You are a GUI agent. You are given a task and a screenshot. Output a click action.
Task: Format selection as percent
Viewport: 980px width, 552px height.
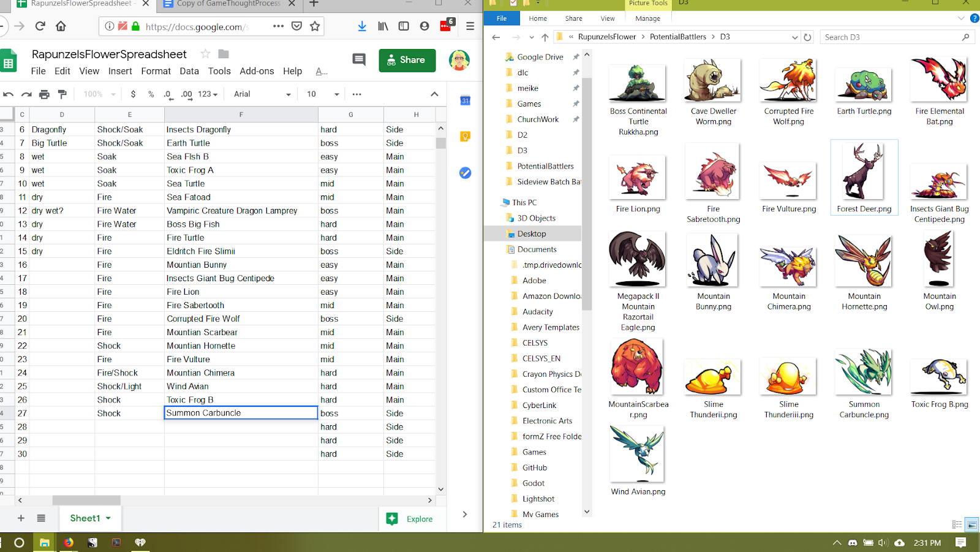151,94
